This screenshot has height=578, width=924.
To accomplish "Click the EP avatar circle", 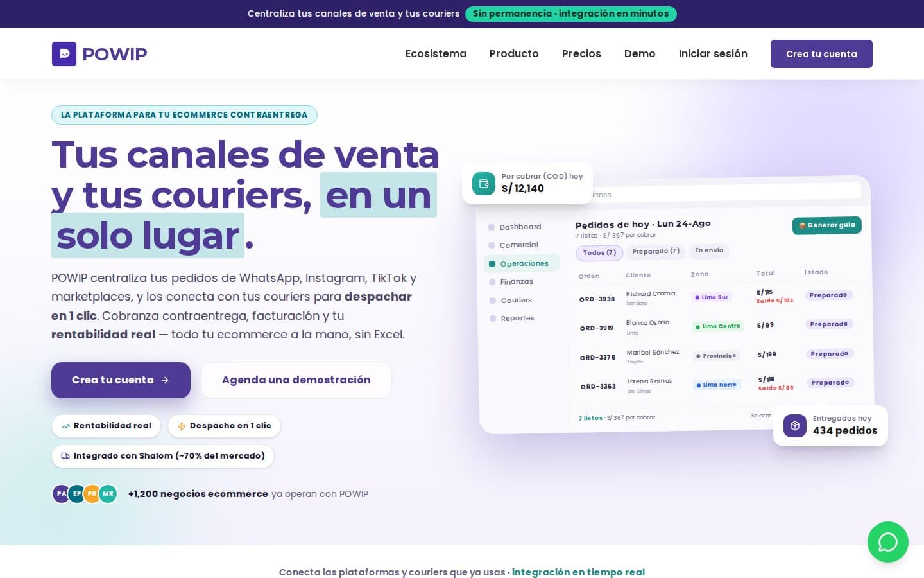I will (77, 494).
